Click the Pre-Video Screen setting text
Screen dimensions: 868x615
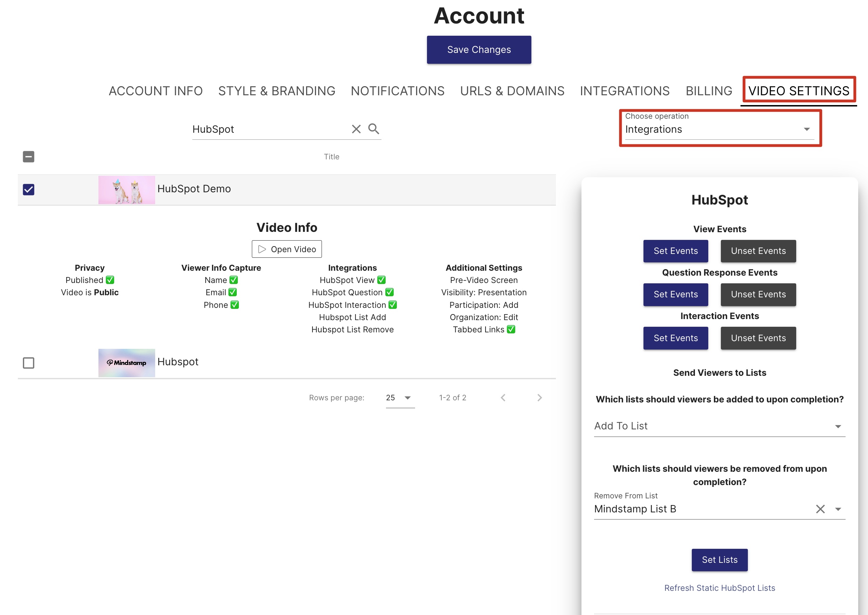tap(484, 280)
